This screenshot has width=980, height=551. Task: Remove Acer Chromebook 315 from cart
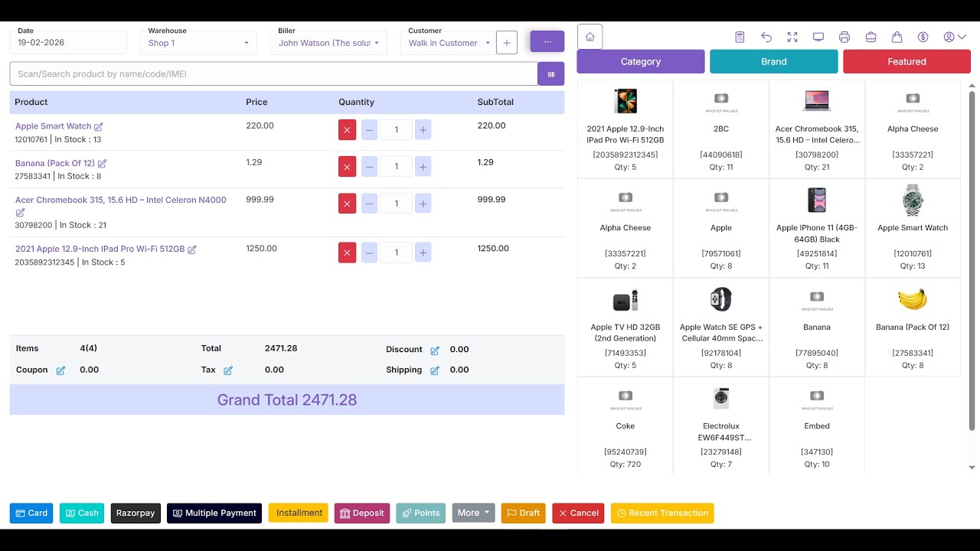pos(347,204)
